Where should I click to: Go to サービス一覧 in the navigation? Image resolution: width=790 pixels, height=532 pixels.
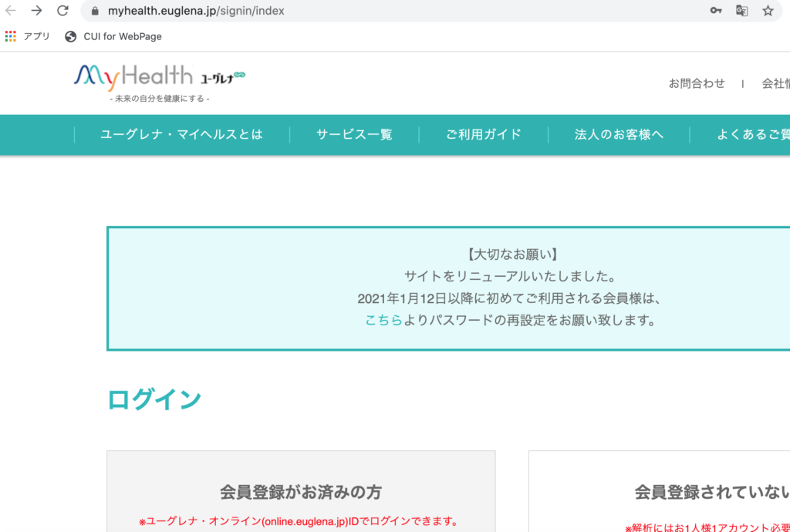coord(354,134)
